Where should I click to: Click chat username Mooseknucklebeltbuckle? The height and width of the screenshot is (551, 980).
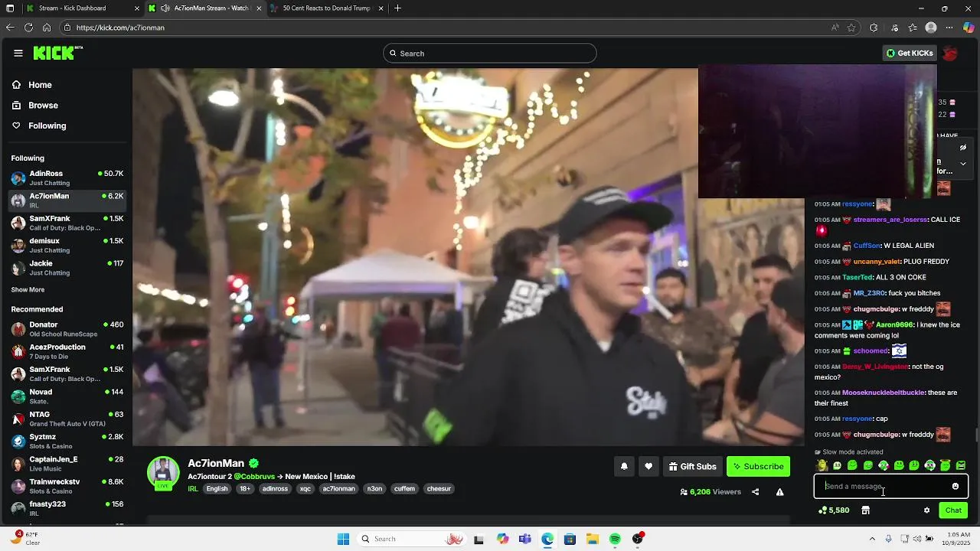tap(883, 393)
